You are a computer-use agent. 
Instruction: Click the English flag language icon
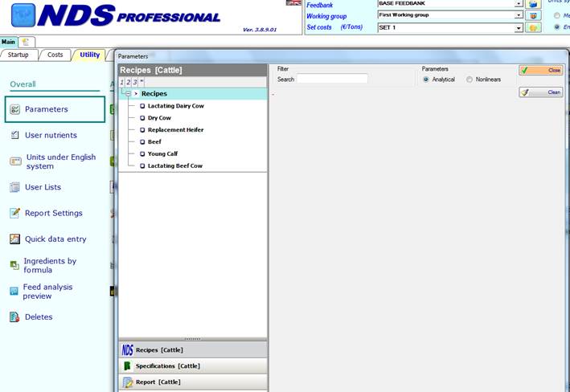point(293,2)
